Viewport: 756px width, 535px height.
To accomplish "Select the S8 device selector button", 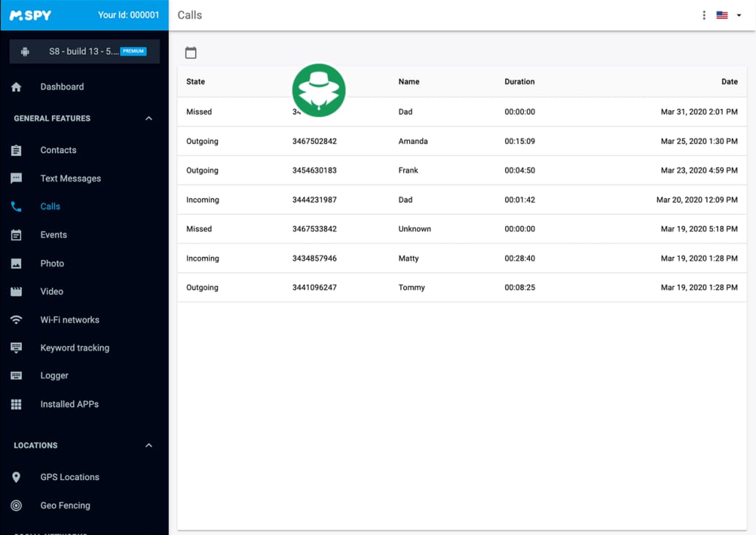I will [x=84, y=52].
